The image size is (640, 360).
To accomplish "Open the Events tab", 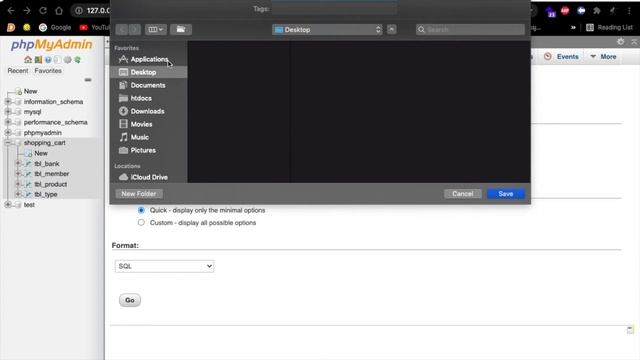I will click(562, 57).
